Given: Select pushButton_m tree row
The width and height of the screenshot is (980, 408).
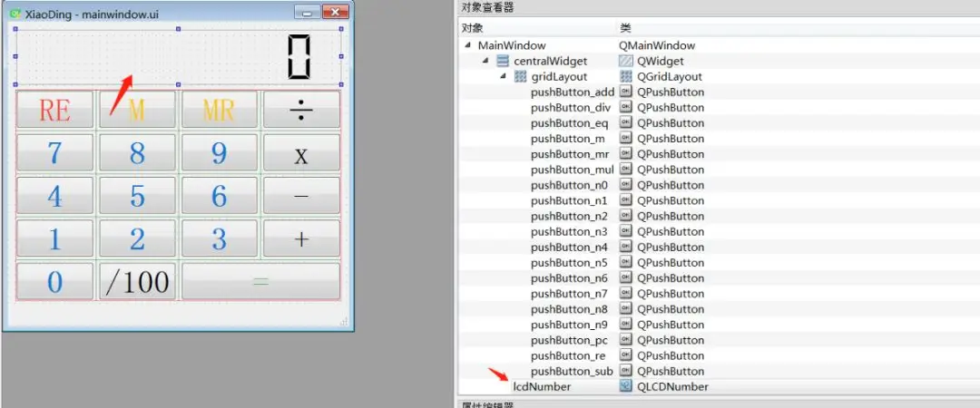Looking at the screenshot, I should pos(567,139).
